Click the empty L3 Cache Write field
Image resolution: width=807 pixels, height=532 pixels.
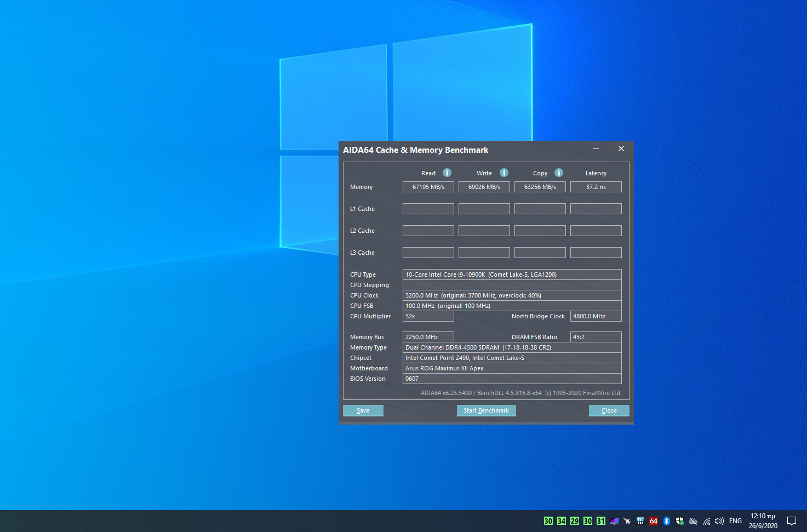tap(484, 253)
